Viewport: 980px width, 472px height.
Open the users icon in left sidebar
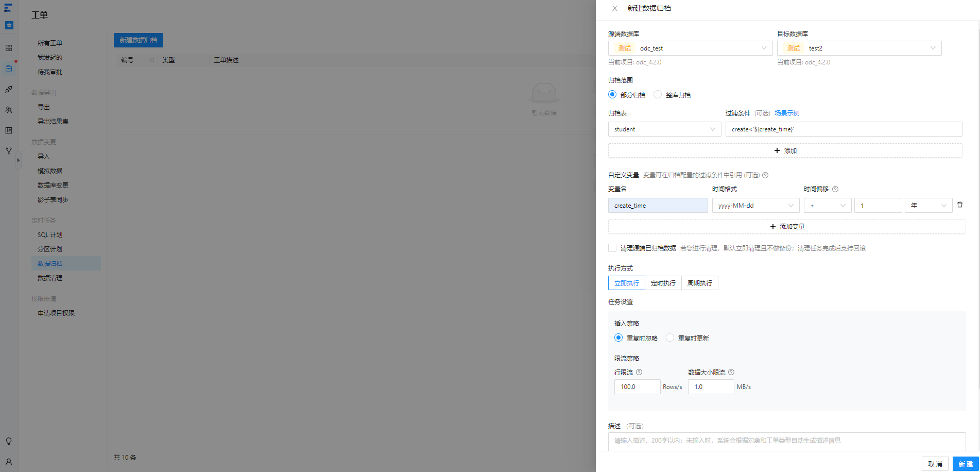pyautogui.click(x=9, y=110)
